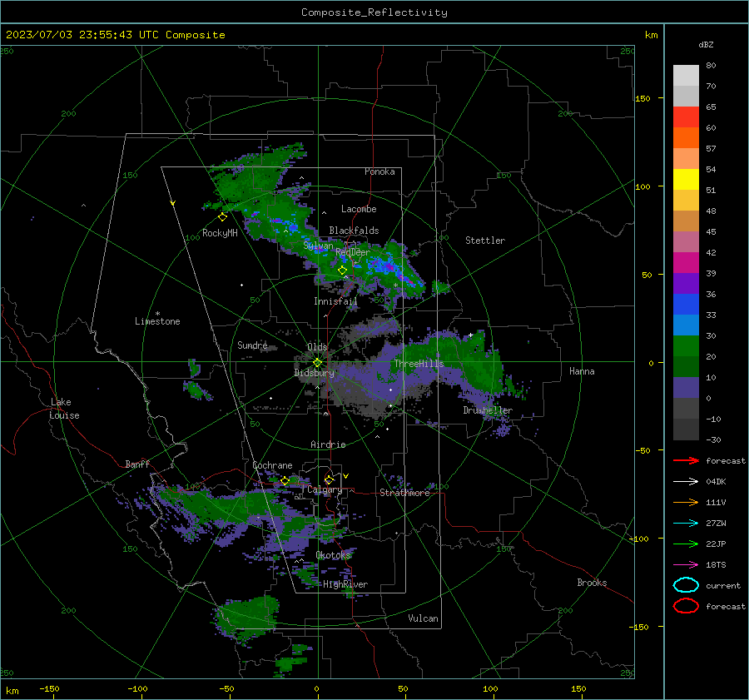
Task: Click the yellow V marker right of Calgary diamond
Action: pos(346,476)
